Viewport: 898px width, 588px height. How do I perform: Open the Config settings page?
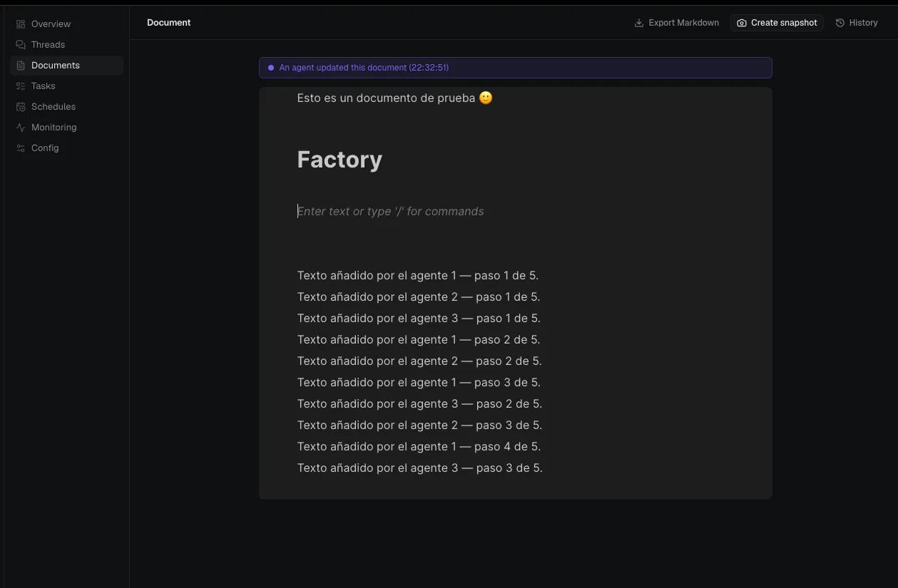[x=66, y=148]
